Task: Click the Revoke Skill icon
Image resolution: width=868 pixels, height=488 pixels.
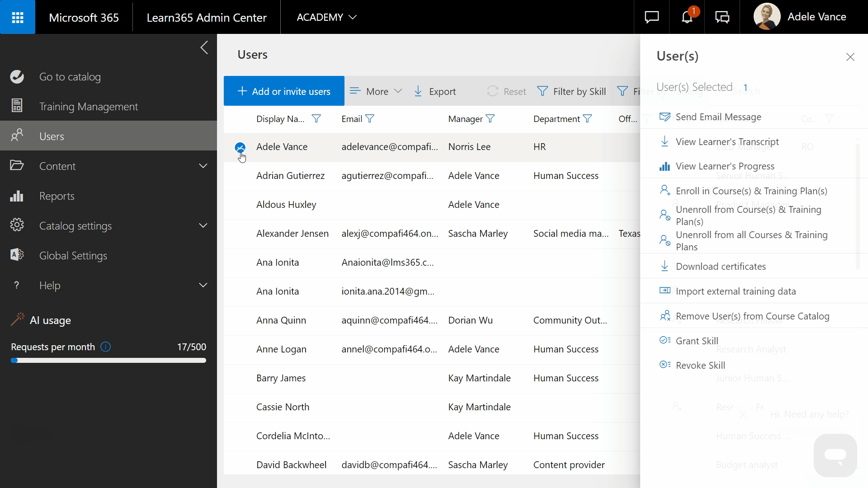Action: 665,365
